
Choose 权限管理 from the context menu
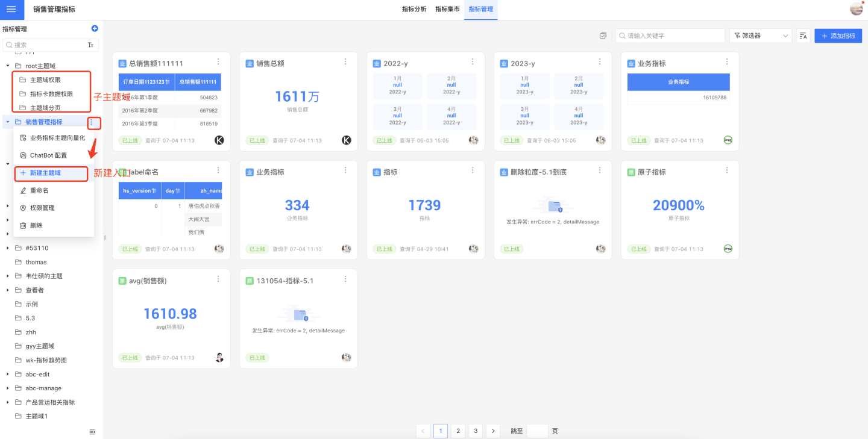(42, 208)
